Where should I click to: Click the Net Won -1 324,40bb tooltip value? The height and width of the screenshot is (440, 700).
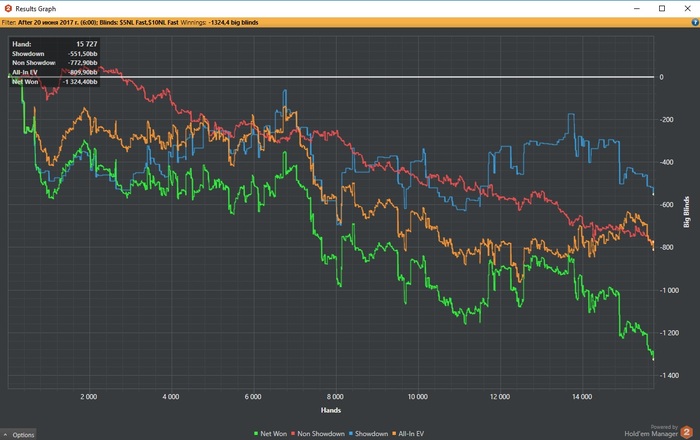[80, 82]
